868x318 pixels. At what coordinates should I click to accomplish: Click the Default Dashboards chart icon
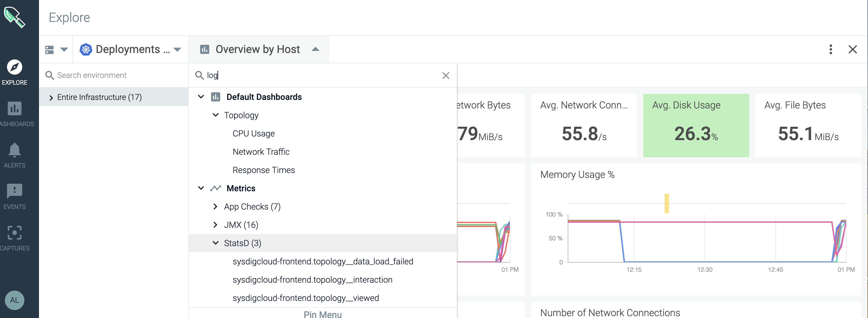click(x=216, y=97)
